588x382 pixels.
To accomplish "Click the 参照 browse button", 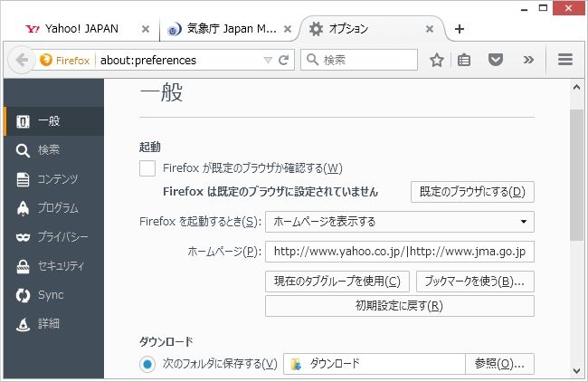I will pyautogui.click(x=499, y=364).
